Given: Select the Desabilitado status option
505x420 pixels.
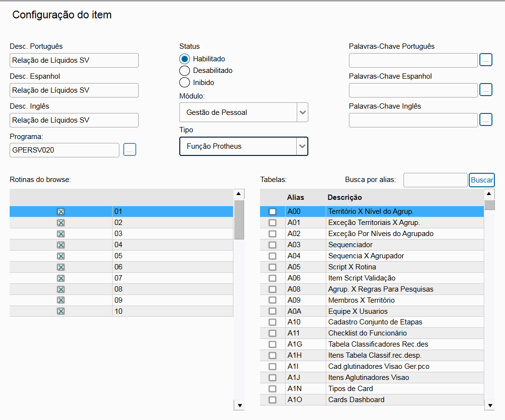Looking at the screenshot, I should click(185, 70).
